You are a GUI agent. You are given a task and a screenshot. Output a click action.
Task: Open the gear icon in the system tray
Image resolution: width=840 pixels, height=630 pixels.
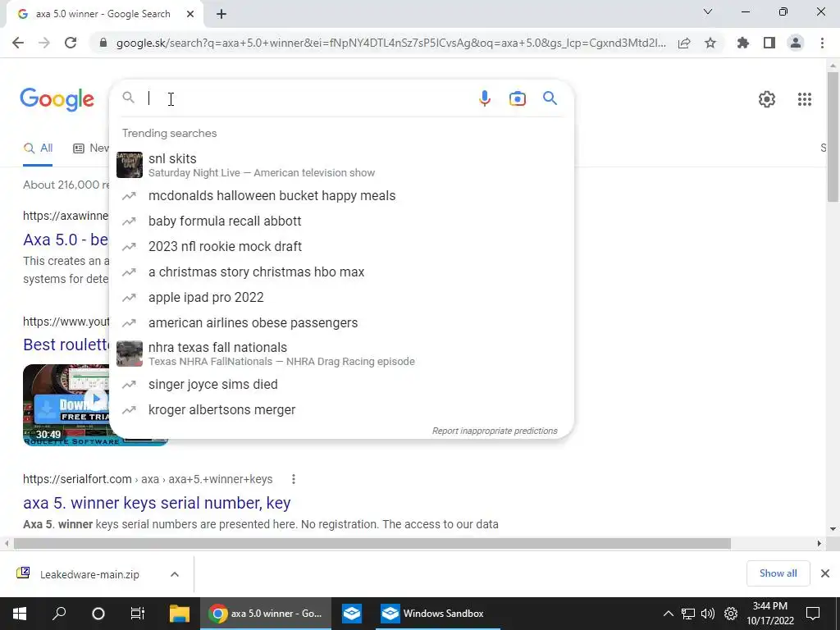point(731,614)
